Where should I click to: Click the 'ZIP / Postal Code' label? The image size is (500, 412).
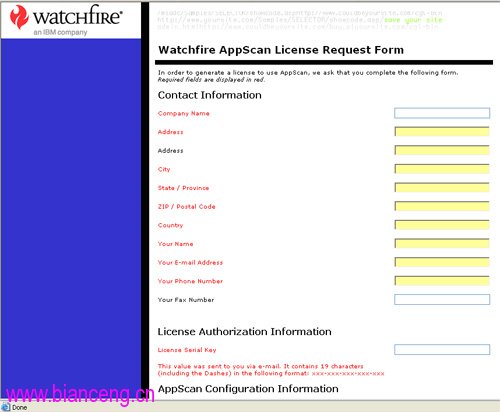186,207
